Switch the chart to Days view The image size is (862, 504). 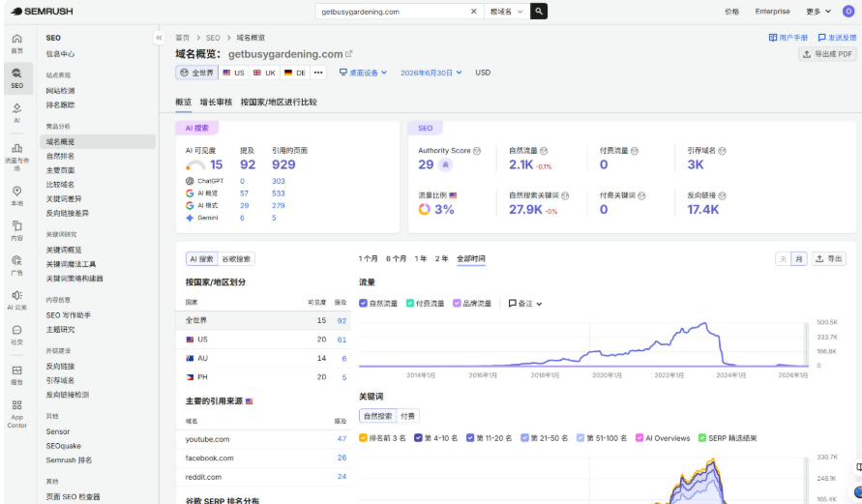click(x=783, y=259)
